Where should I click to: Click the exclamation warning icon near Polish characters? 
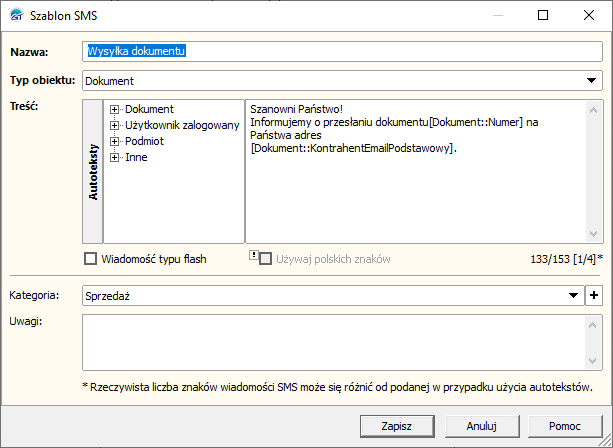253,255
